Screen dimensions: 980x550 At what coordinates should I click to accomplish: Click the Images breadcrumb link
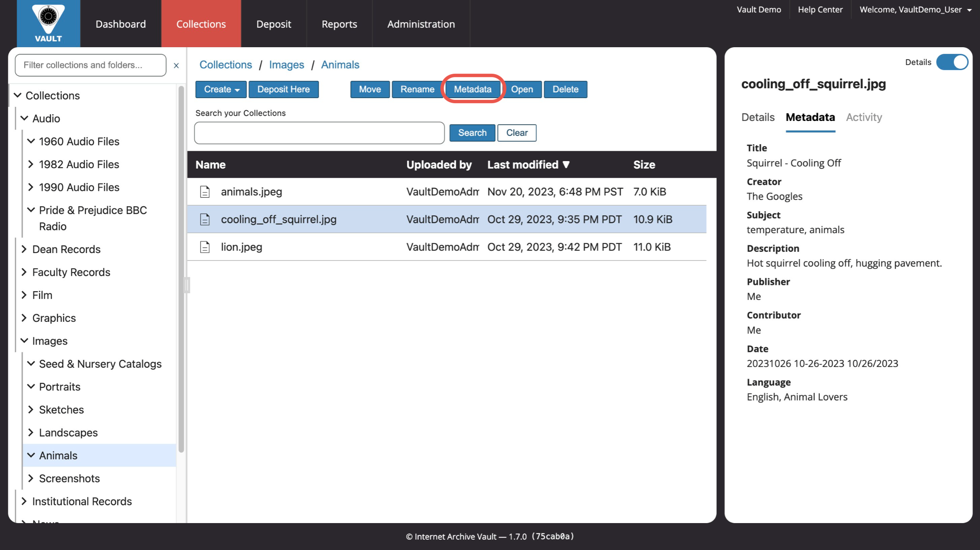(287, 65)
